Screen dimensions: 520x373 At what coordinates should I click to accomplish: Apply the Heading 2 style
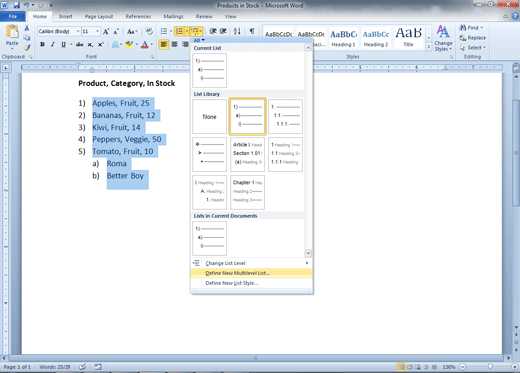click(376, 38)
